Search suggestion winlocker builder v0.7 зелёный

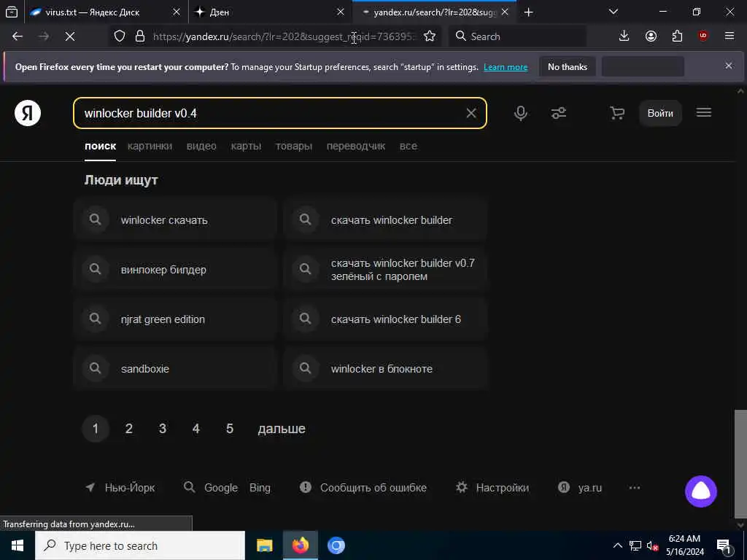coord(385,270)
